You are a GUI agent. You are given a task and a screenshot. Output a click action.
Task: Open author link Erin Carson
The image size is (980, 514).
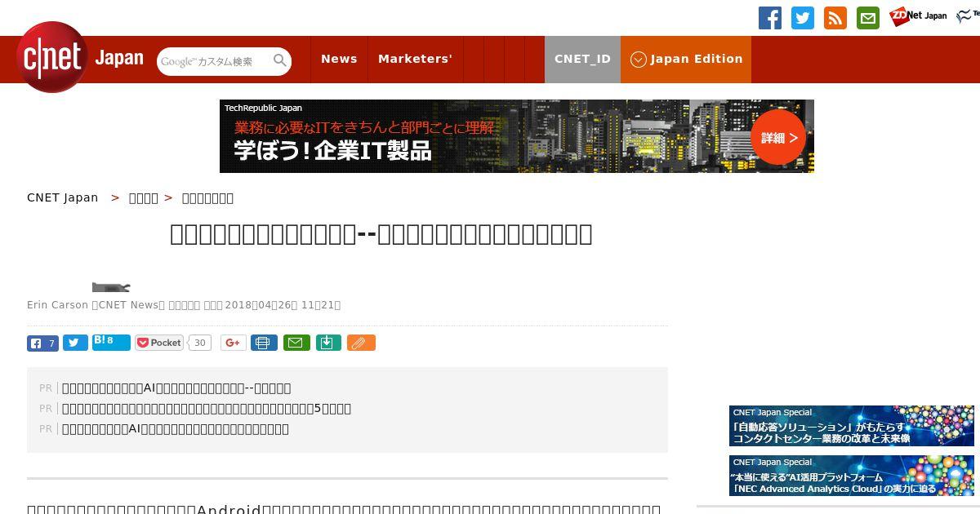click(57, 305)
